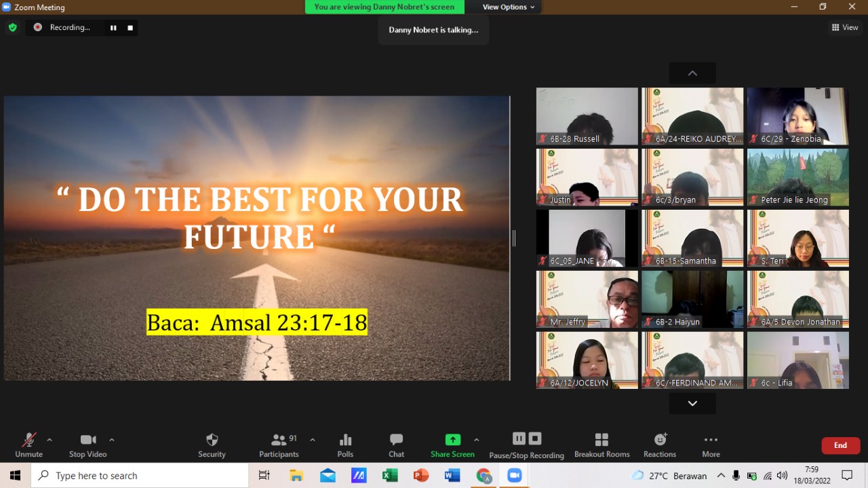The width and height of the screenshot is (868, 488).
Task: Open the More menu in toolbar
Action: 711,445
